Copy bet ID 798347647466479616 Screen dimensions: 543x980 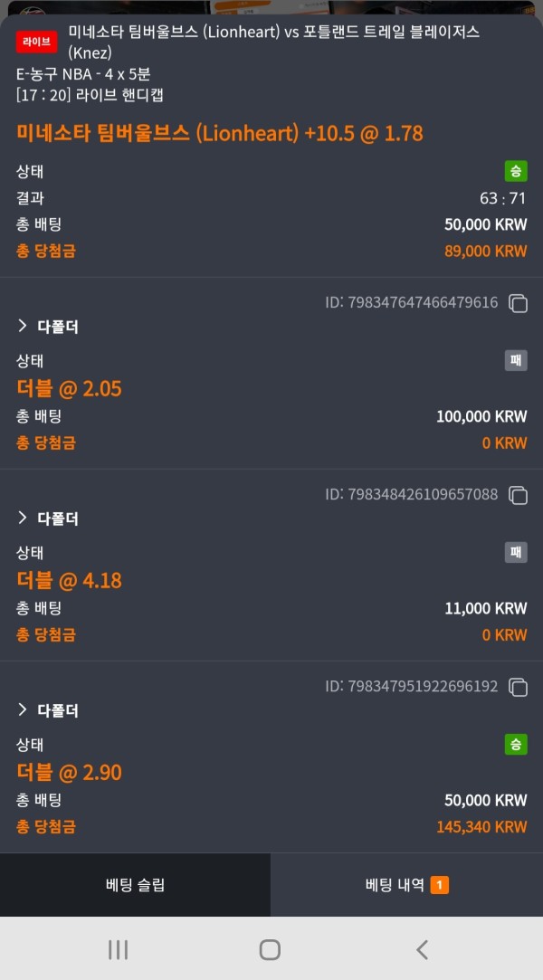[x=517, y=303]
